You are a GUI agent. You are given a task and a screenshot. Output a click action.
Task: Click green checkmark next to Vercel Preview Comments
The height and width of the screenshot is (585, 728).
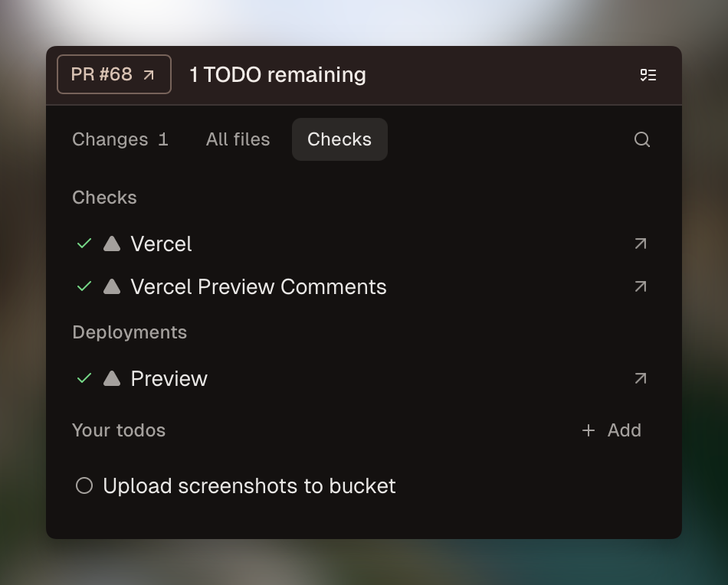pyautogui.click(x=84, y=286)
